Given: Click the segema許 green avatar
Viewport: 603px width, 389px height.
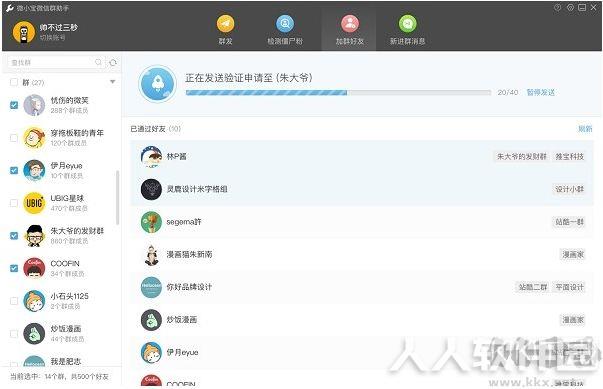Looking at the screenshot, I should (151, 222).
